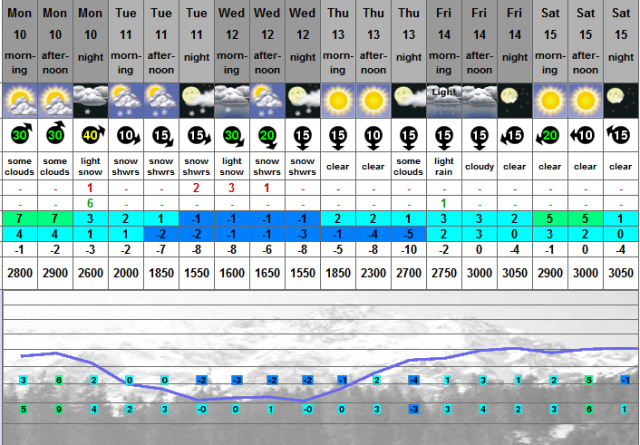Click the Tuesday afternoon snow showers weather icon
Image resolution: width=640 pixels, height=445 pixels.
161,101
